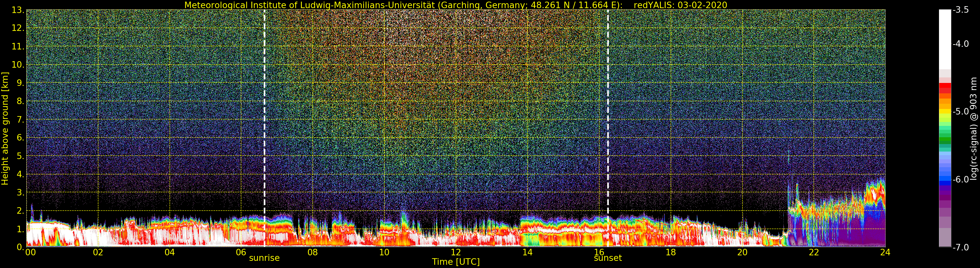This screenshot has height=268, width=980.
Task: Click the '-6.0' colorbar value
Action: [961, 180]
